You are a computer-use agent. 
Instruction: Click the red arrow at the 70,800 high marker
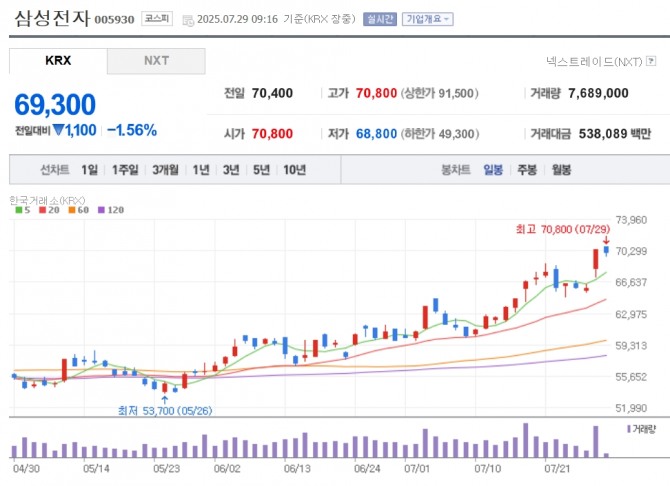coord(606,241)
